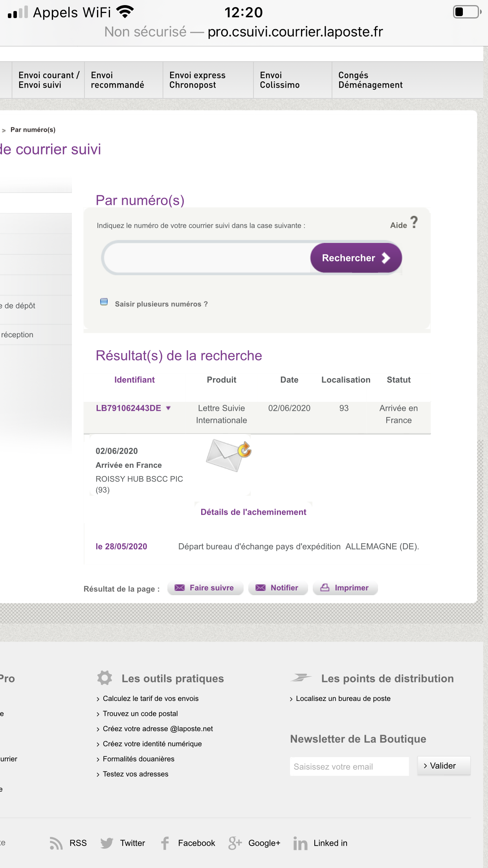Screen dimensions: 488x868
Task: Click the Rechercher button
Action: 356,258
